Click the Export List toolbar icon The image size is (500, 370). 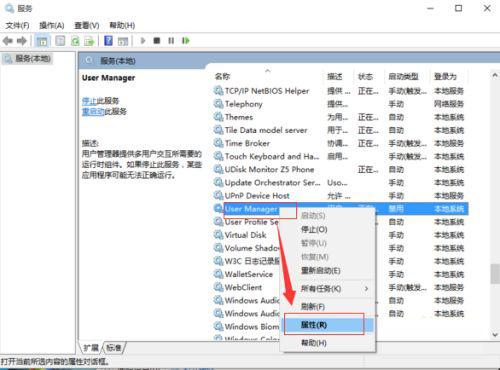89,41
